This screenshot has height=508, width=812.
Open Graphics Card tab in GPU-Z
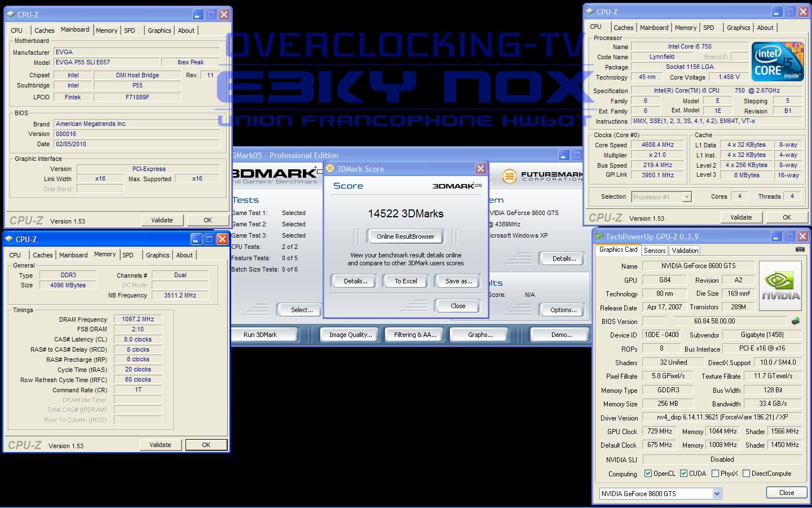pyautogui.click(x=618, y=249)
